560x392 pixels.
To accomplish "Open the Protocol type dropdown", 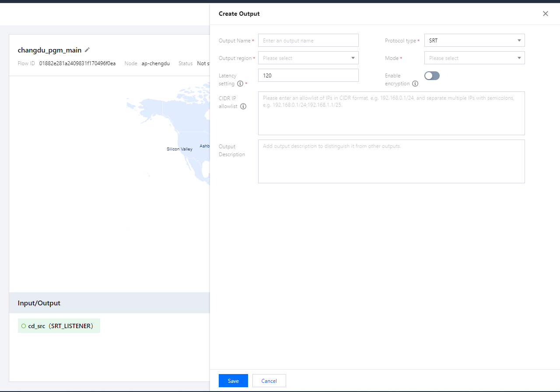I will point(475,41).
